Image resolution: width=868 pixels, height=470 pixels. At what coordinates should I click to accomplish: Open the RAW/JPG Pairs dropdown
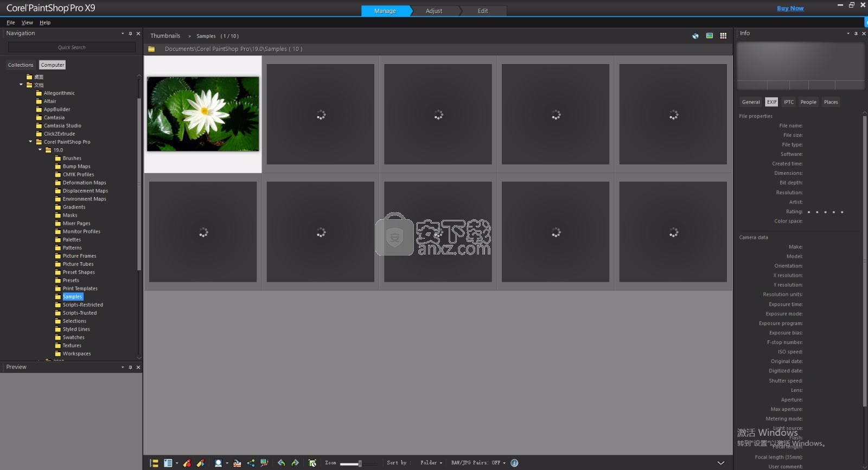[478, 463]
